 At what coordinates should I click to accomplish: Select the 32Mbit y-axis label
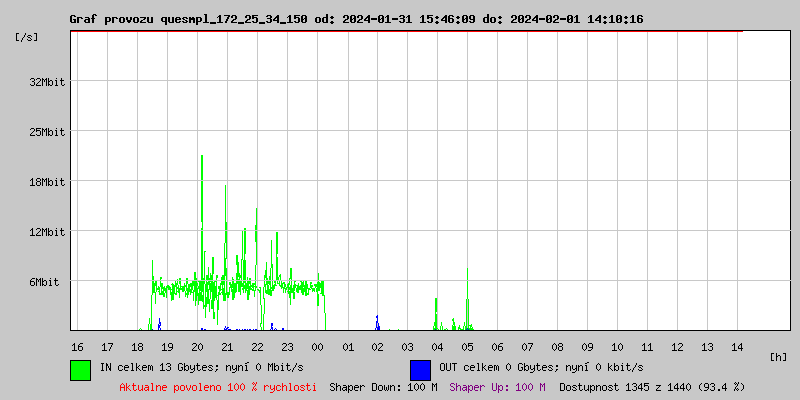pos(47,82)
